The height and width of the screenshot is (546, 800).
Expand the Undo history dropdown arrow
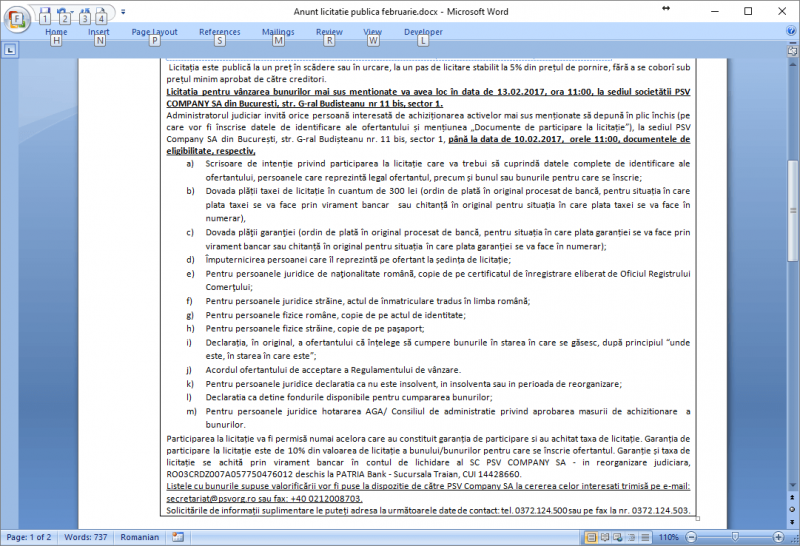pos(71,12)
